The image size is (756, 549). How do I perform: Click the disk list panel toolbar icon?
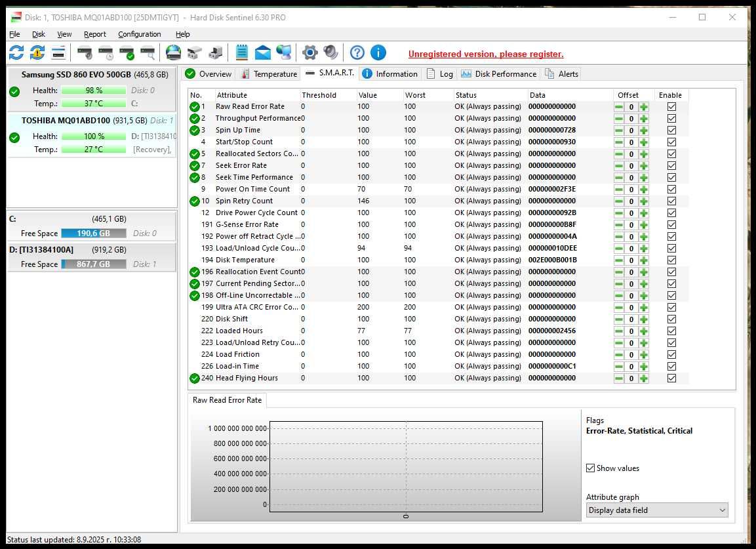point(58,52)
